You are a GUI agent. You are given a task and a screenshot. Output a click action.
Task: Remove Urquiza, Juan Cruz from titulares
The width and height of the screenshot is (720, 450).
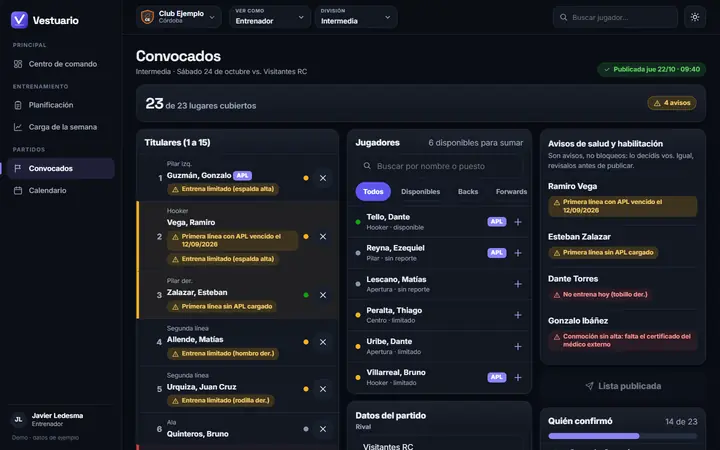coord(323,389)
